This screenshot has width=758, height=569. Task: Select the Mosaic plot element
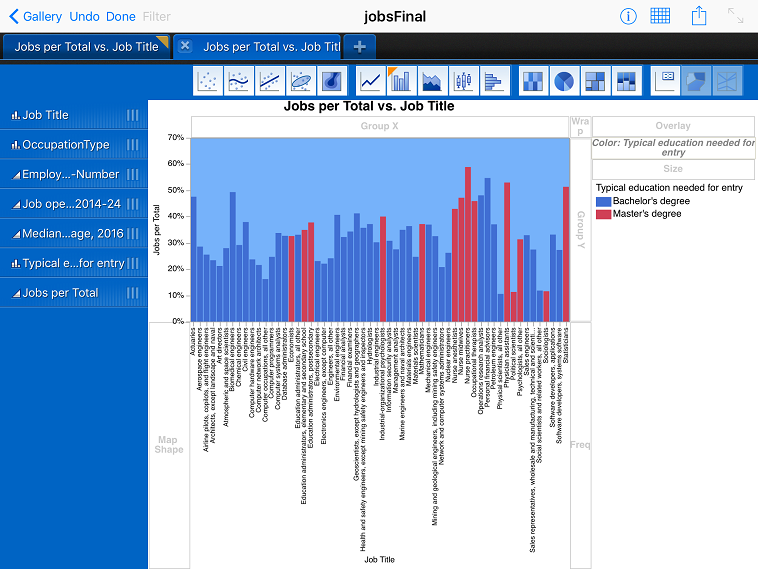tap(626, 81)
